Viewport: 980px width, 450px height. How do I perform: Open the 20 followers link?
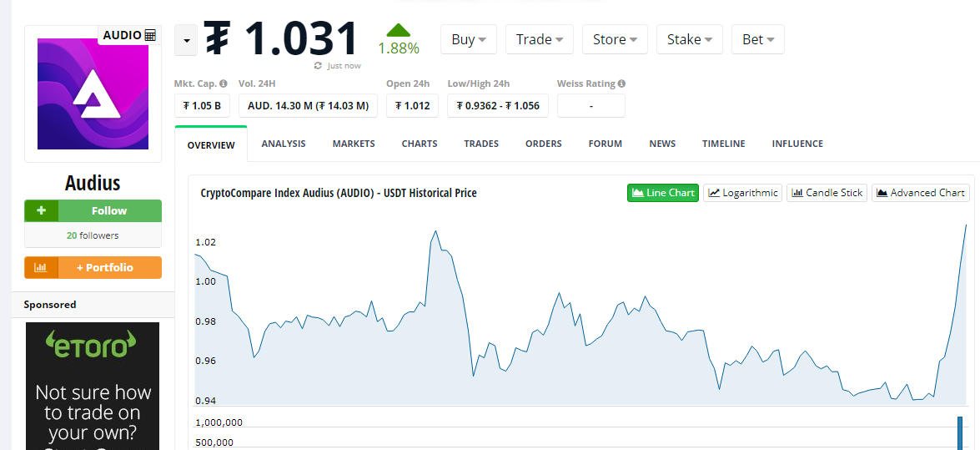coord(93,236)
